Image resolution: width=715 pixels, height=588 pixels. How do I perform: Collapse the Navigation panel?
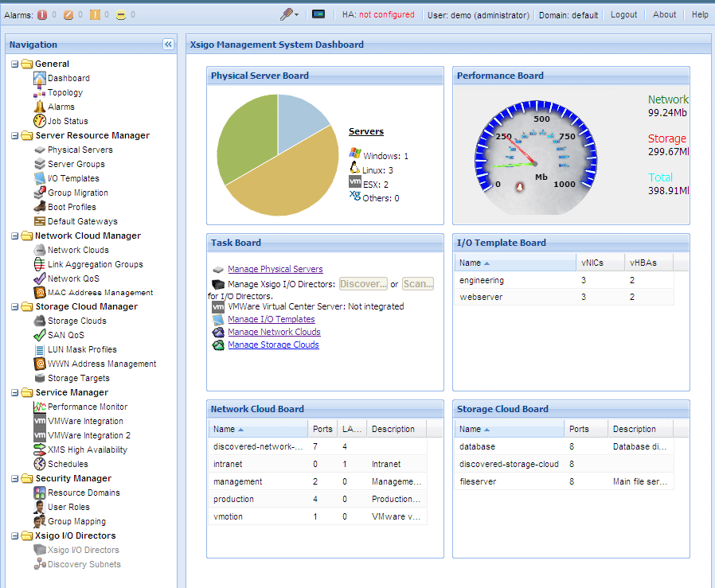168,45
